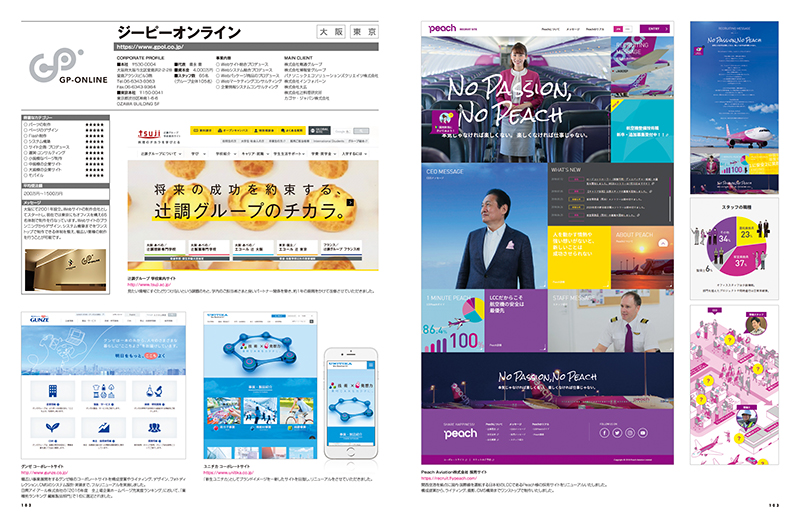Open sixth dropdown in tsuji navigation bar

(323, 154)
